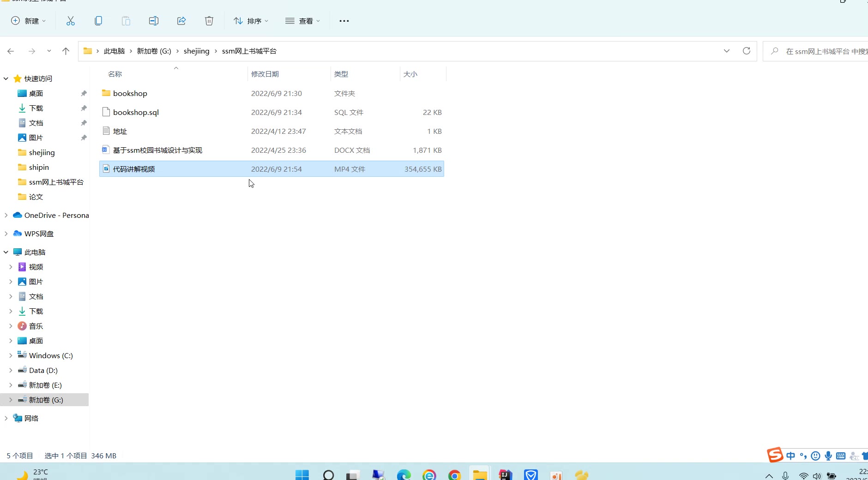Image resolution: width=868 pixels, height=480 pixels.
Task: Open the 新建 dropdown menu
Action: pyautogui.click(x=29, y=21)
